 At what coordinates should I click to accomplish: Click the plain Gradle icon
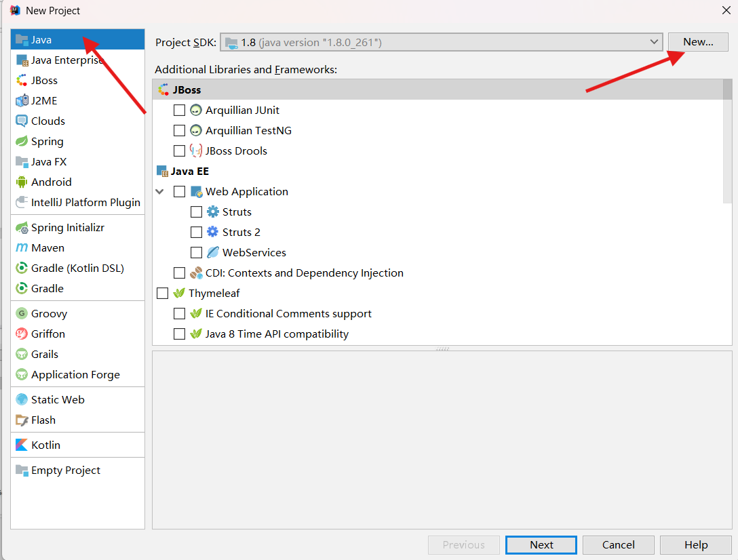pos(22,288)
